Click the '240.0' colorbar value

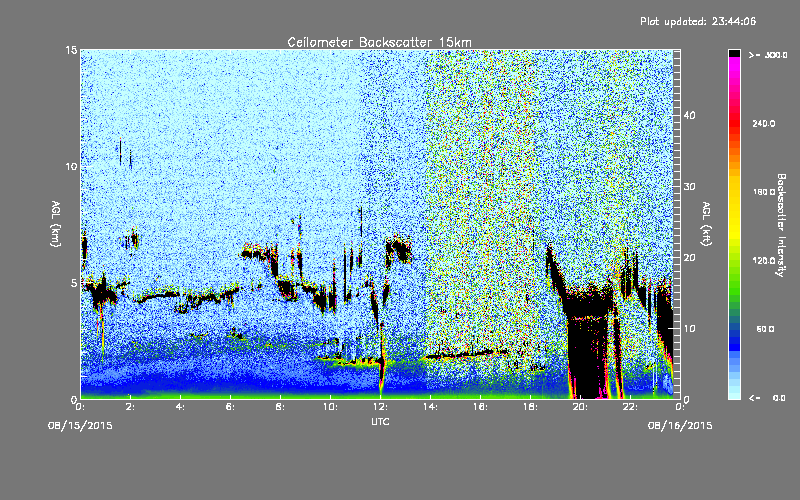pos(764,124)
